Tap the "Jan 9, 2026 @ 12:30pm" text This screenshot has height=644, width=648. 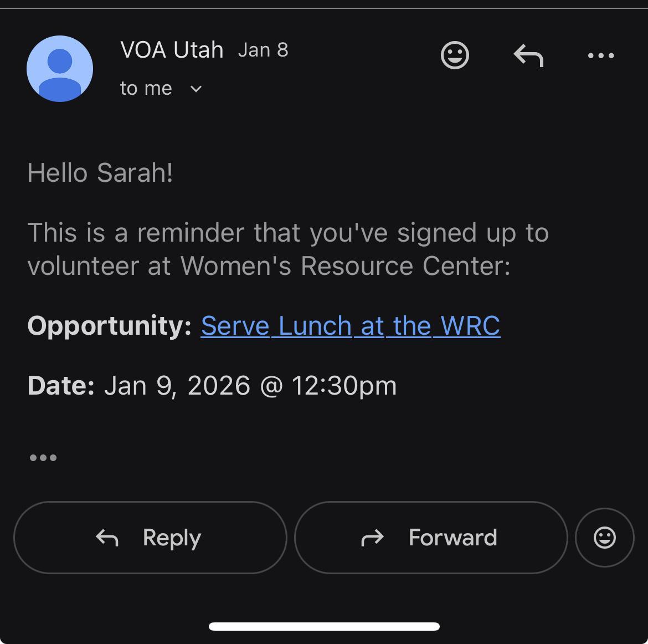pos(250,386)
